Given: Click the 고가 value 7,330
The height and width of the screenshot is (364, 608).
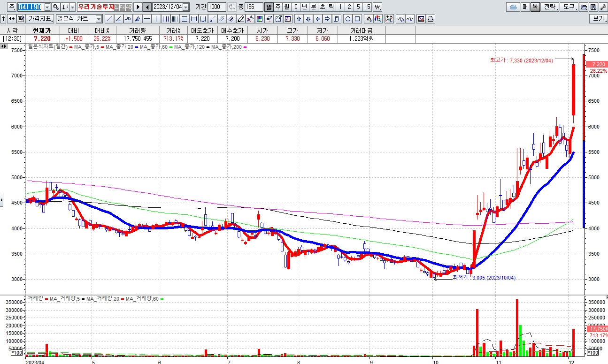Looking at the screenshot, I should [292, 38].
